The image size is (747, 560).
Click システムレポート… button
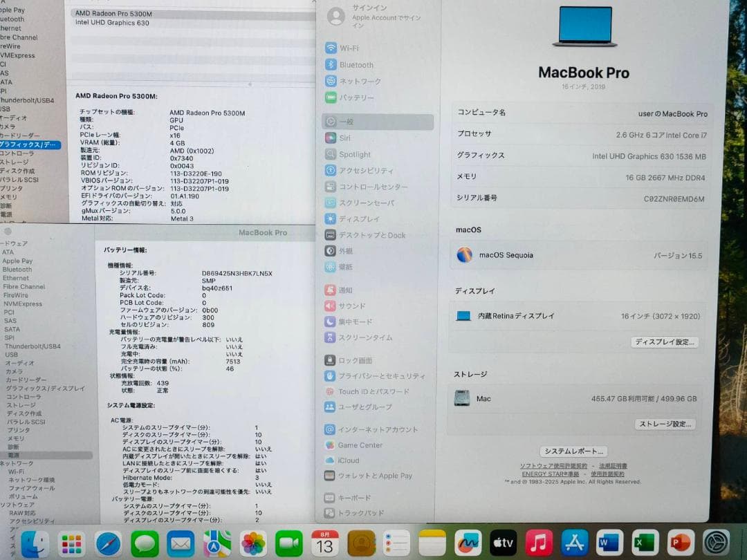pos(573,451)
